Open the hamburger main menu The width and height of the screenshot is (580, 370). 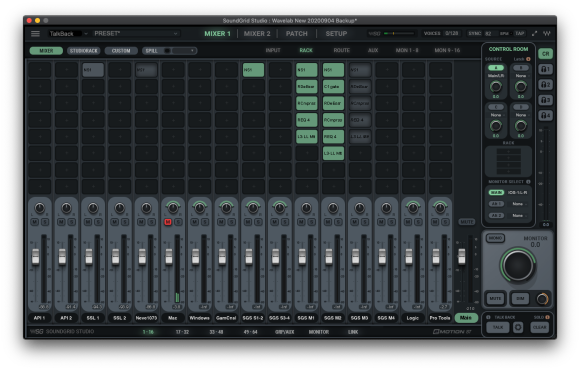tap(35, 34)
